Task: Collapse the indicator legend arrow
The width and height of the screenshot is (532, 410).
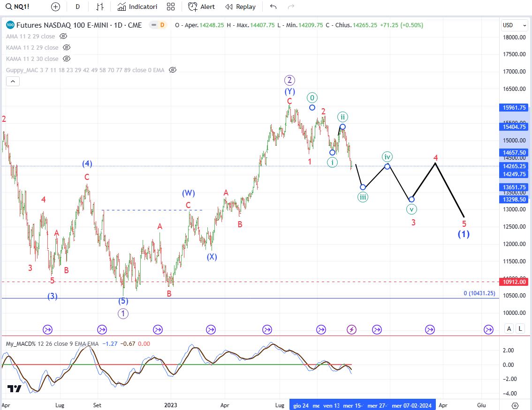Action: (x=13, y=82)
